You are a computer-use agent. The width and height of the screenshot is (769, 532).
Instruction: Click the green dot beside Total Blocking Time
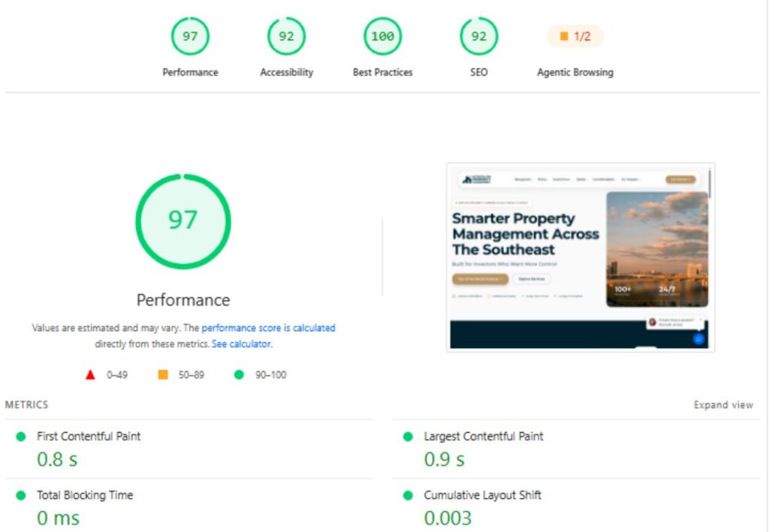point(20,495)
